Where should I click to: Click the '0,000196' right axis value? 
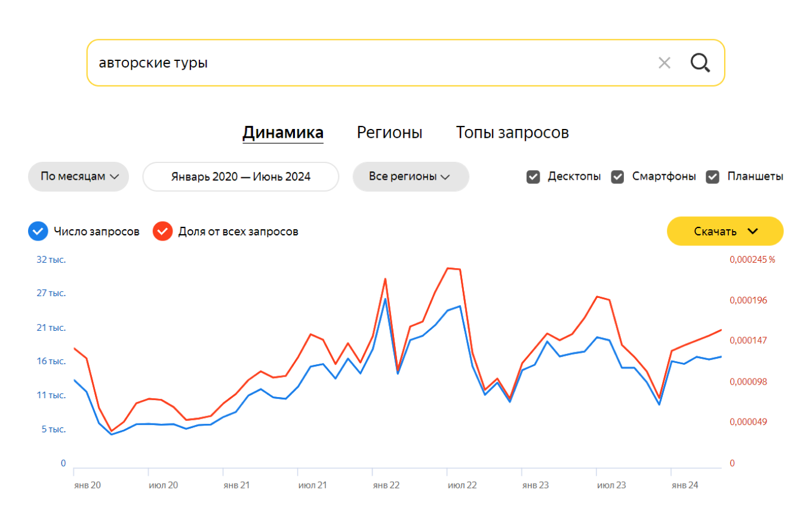748,300
